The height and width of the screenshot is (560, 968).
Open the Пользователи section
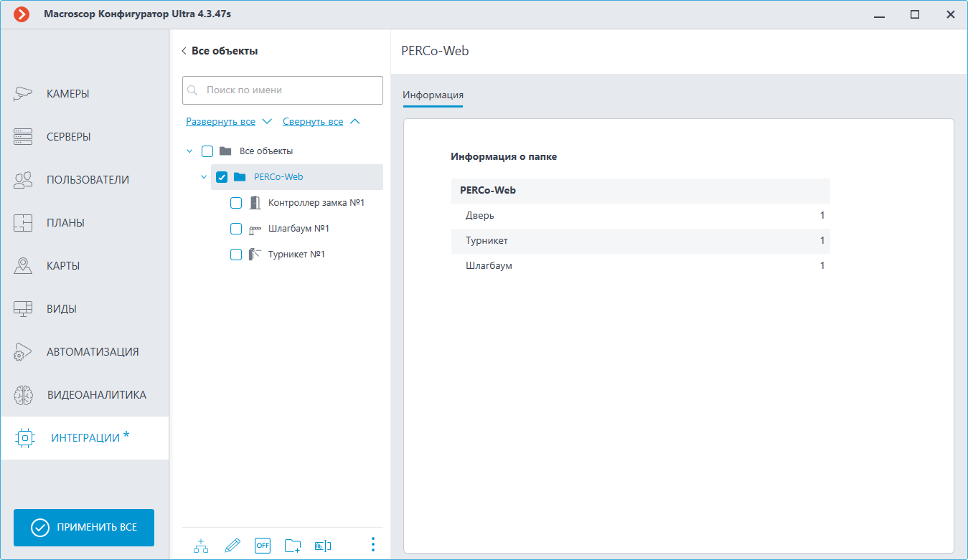point(85,180)
